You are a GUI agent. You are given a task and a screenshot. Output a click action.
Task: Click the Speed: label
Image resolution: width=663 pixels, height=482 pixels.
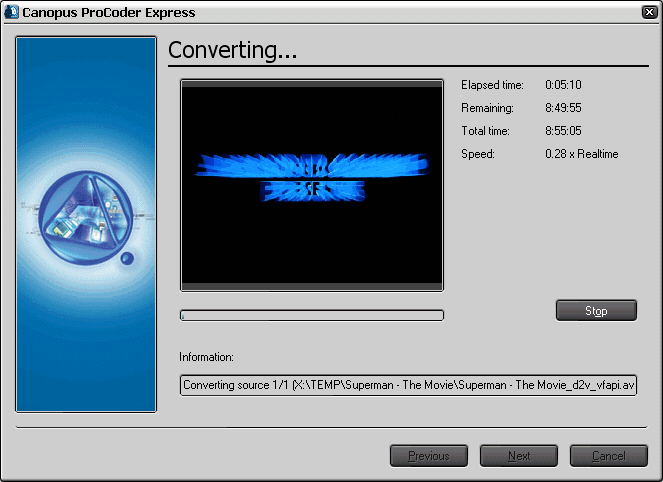478,154
